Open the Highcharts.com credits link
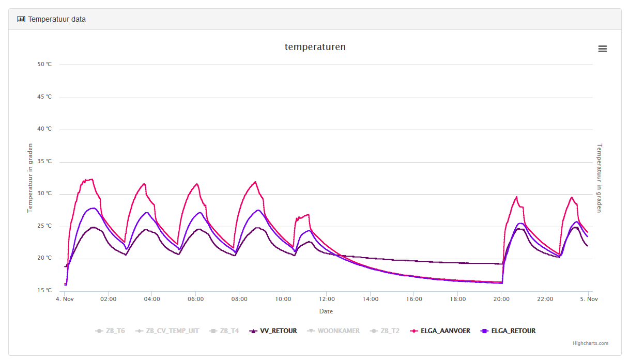This screenshot has height=364, width=629. click(590, 343)
